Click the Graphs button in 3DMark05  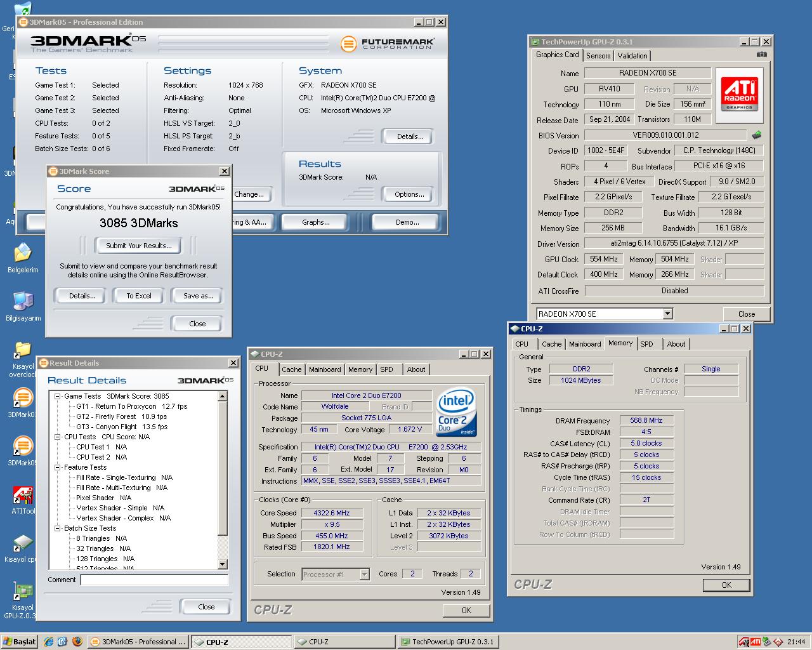(x=316, y=222)
